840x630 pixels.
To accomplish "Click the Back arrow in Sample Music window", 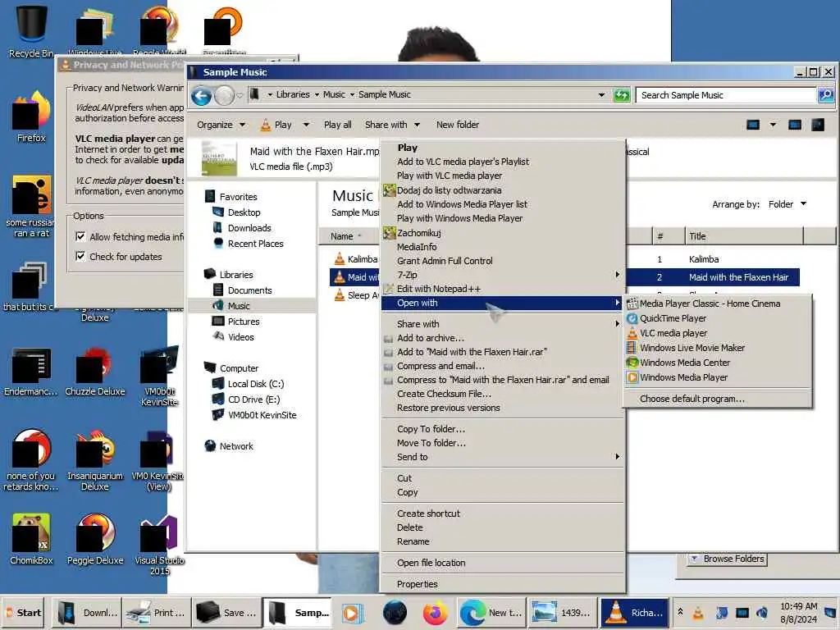I will tap(202, 96).
